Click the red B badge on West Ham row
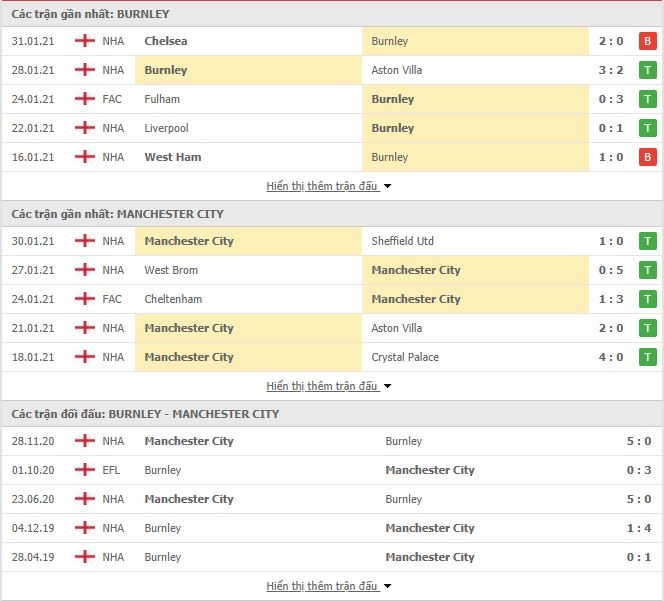 click(x=647, y=157)
